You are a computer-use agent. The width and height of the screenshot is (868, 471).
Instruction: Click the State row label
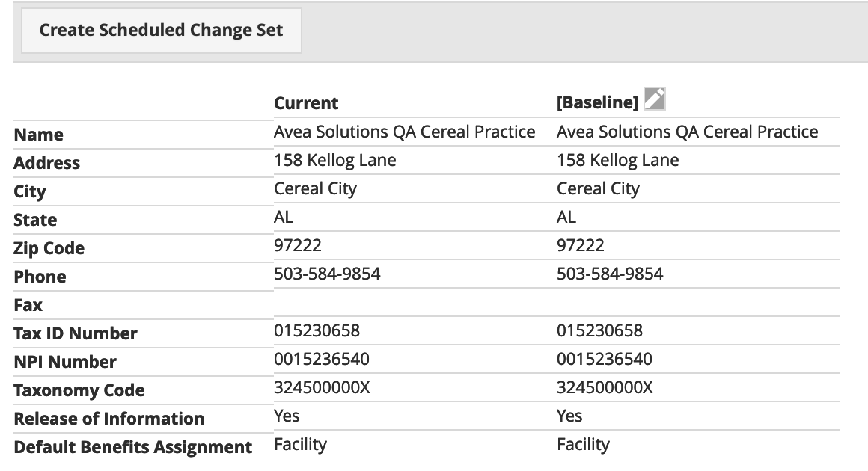[x=34, y=220]
